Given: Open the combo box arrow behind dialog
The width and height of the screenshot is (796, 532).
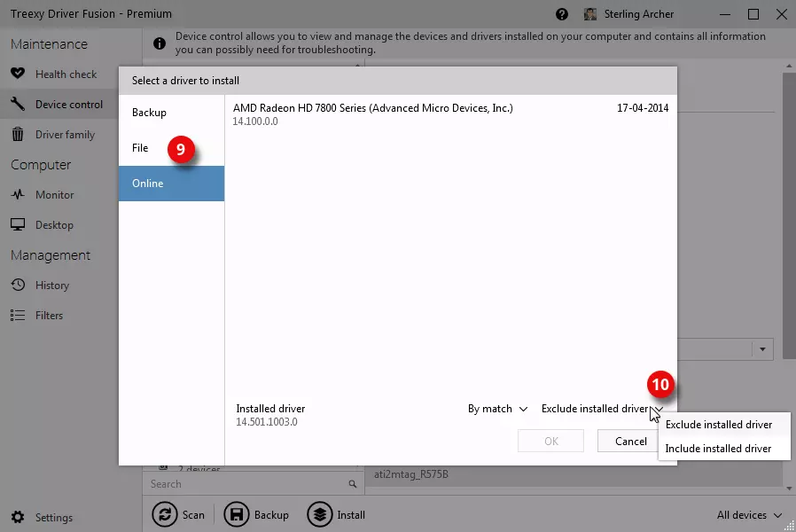Looking at the screenshot, I should click(x=762, y=349).
